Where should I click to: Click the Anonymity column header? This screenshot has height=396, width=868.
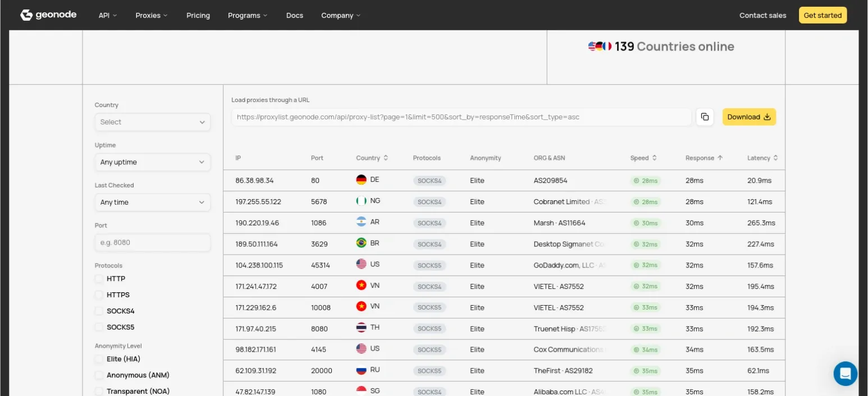coord(486,158)
